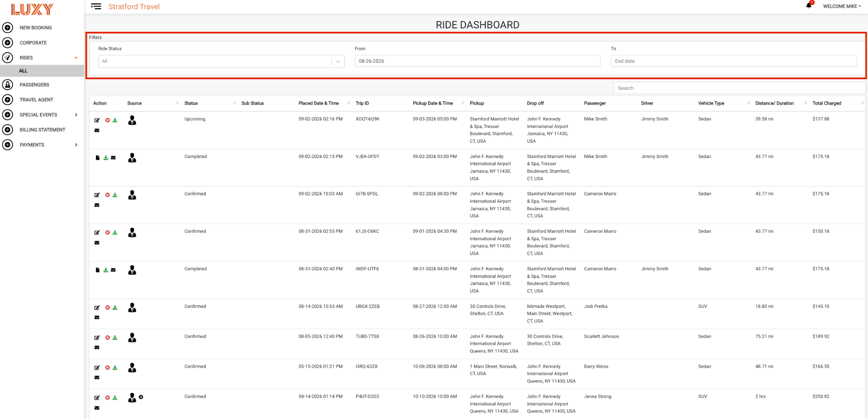Viewport: 868px width, 419px height.
Task: Open the Welcome Mike user menu
Action: pyautogui.click(x=842, y=6)
